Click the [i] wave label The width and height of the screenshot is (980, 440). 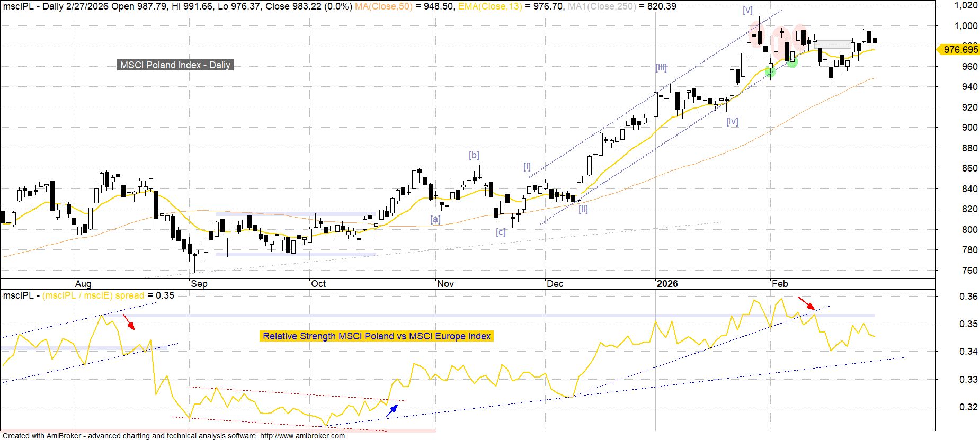click(x=527, y=166)
